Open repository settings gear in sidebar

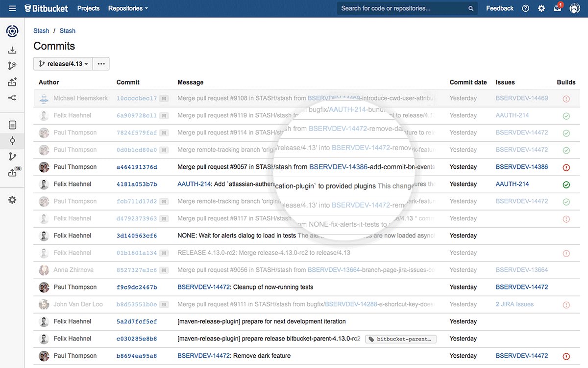pyautogui.click(x=12, y=200)
